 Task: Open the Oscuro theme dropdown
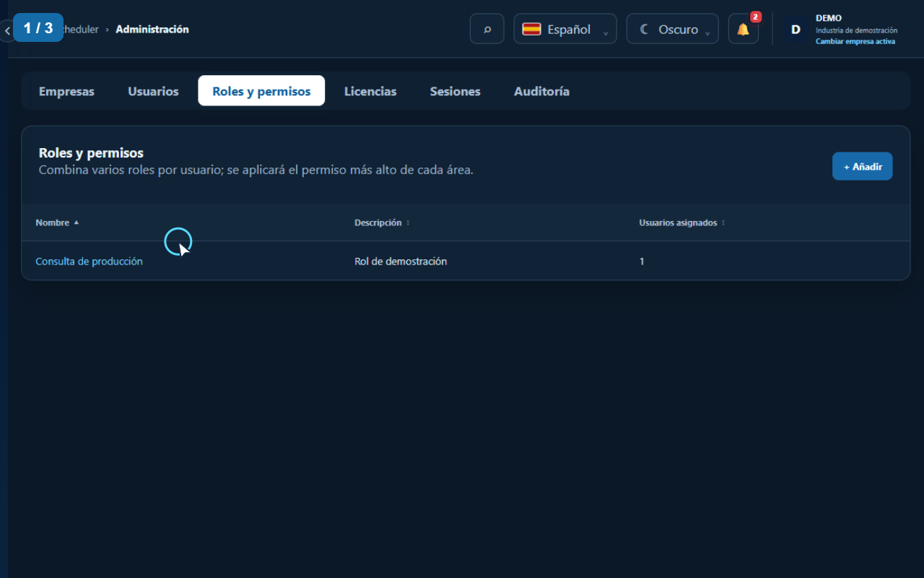coord(673,29)
